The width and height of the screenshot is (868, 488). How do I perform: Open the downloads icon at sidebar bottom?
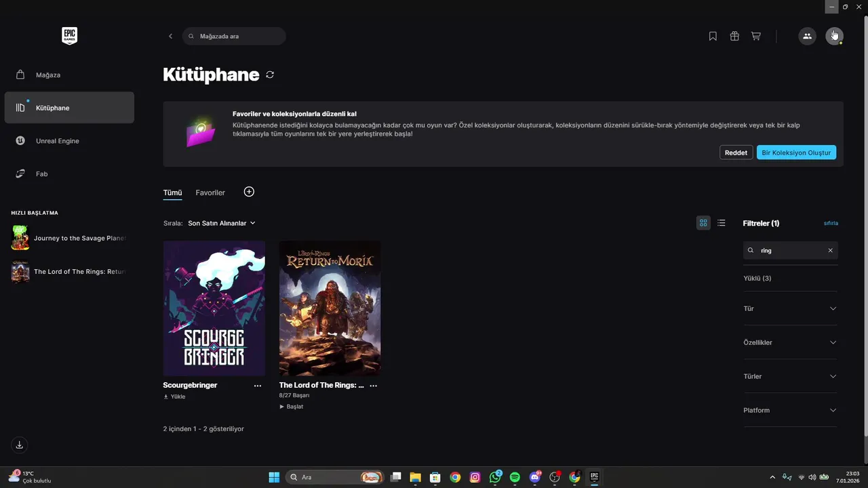[20, 445]
